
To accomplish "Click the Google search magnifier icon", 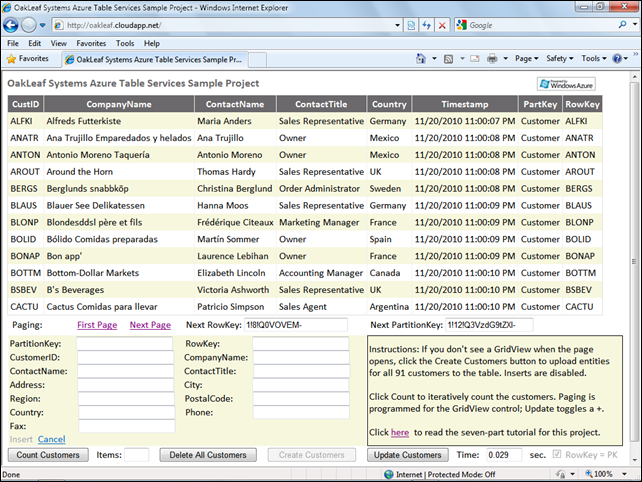I will point(622,25).
